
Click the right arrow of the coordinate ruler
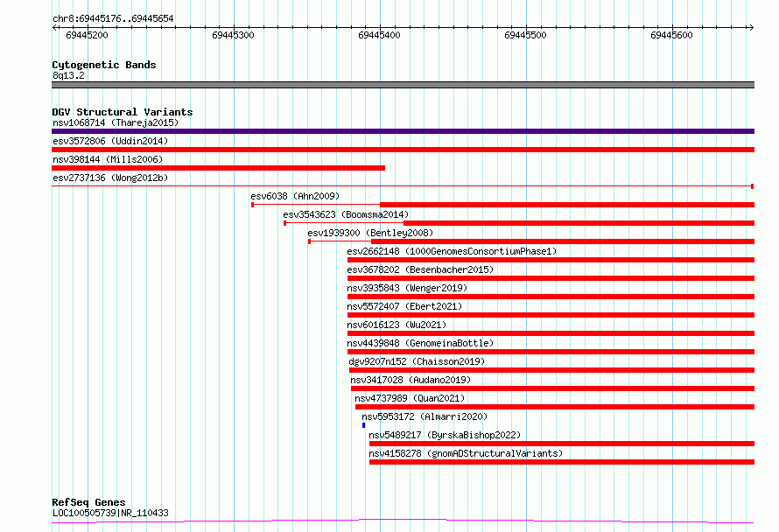click(x=751, y=27)
